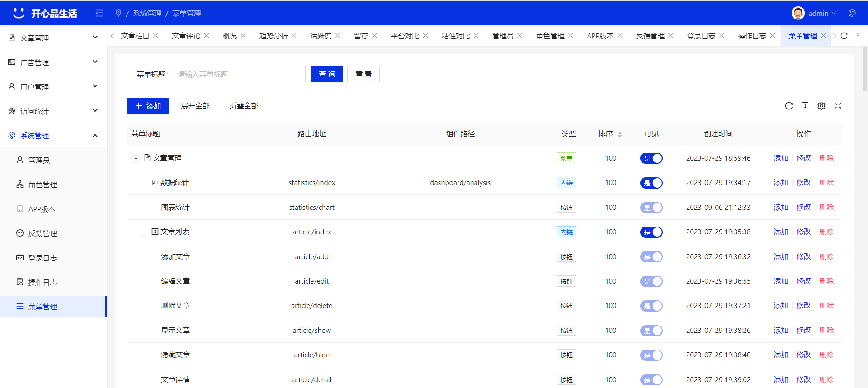Expand 广告管理 sidebar menu
This screenshot has width=868, height=388.
53,62
